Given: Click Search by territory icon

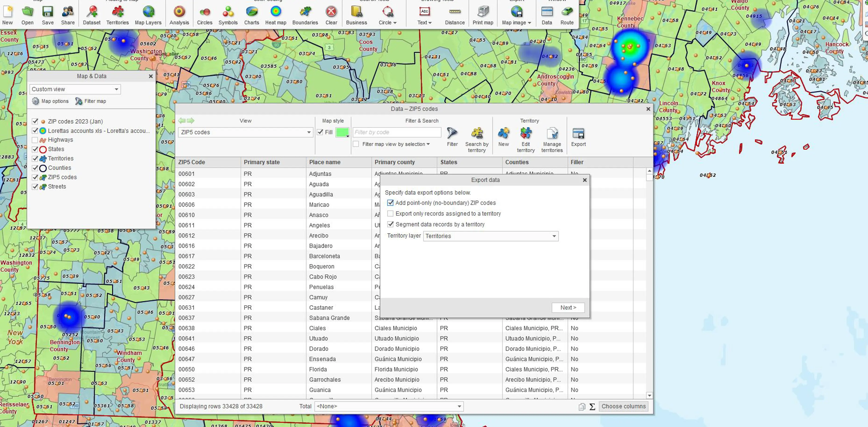Looking at the screenshot, I should (477, 133).
